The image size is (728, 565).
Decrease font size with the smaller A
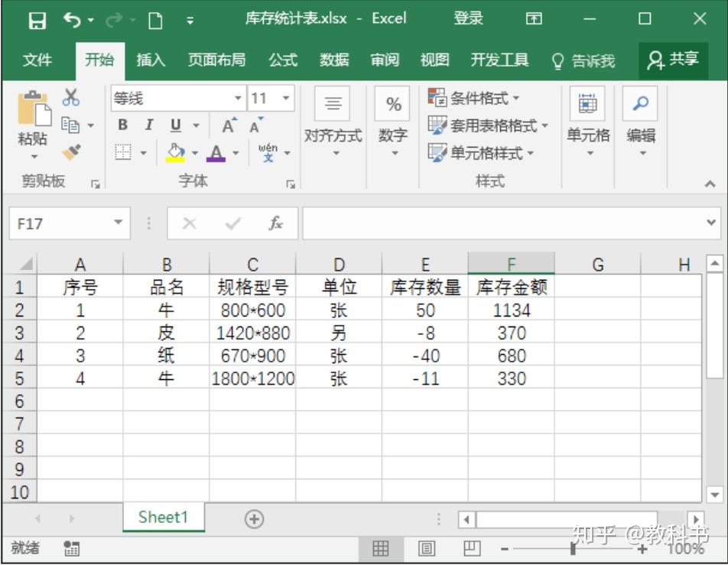256,125
